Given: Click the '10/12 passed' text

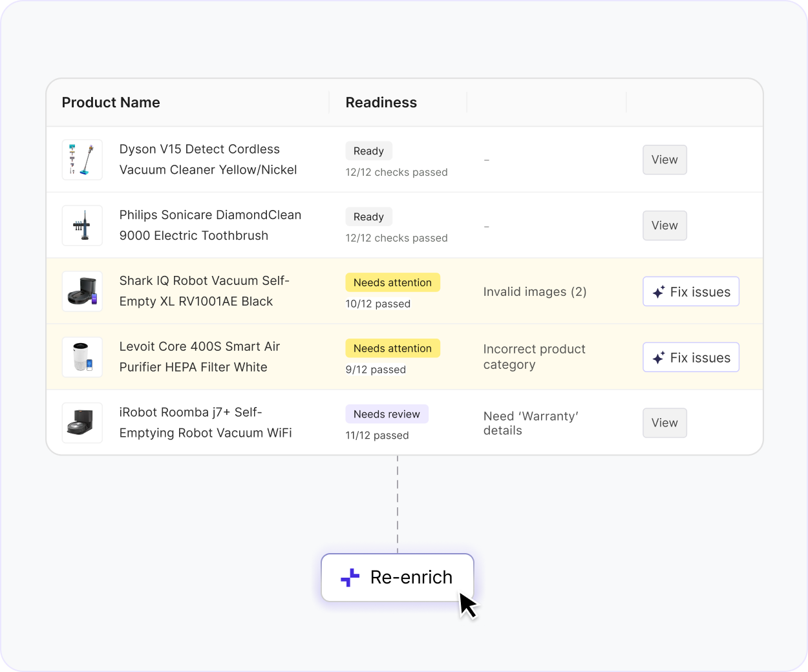Looking at the screenshot, I should (x=377, y=304).
